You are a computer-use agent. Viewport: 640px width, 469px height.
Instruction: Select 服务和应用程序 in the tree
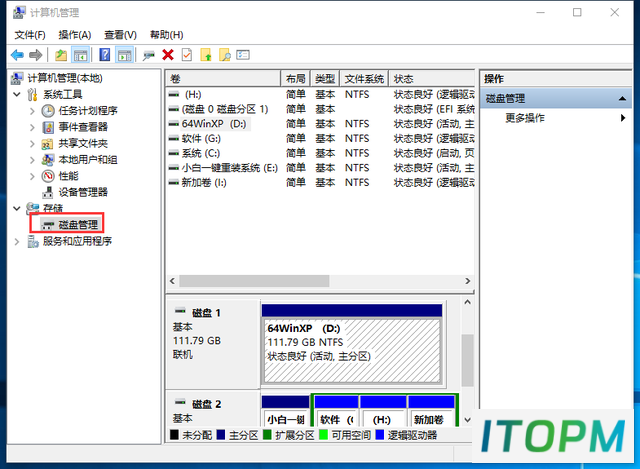click(77, 241)
